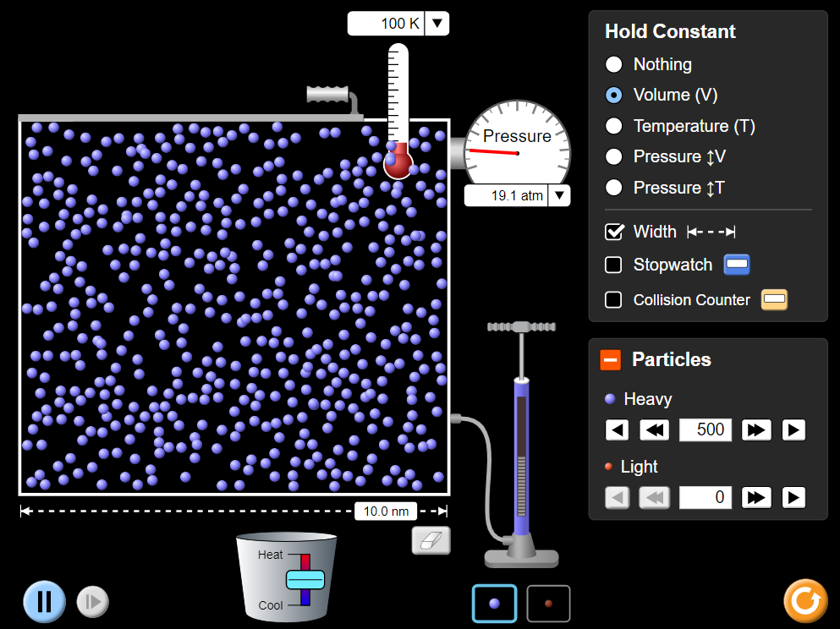Click the container lid handle
840x629 pixels.
[328, 94]
